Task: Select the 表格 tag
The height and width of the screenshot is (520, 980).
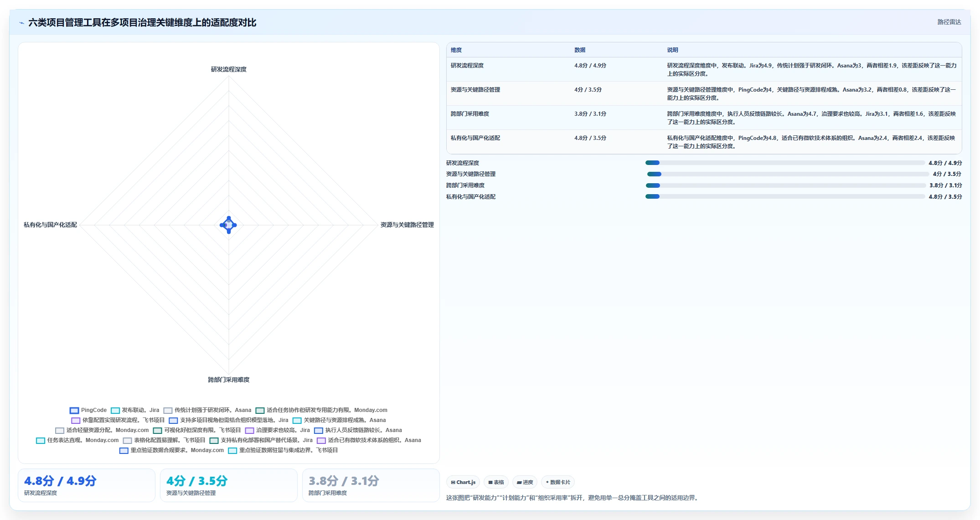Action: (x=496, y=482)
